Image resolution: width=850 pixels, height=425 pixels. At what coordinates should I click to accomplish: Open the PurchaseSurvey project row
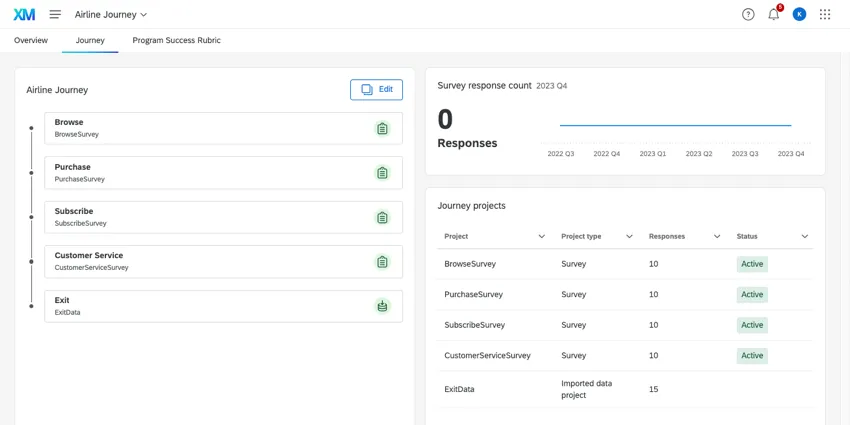(x=473, y=295)
